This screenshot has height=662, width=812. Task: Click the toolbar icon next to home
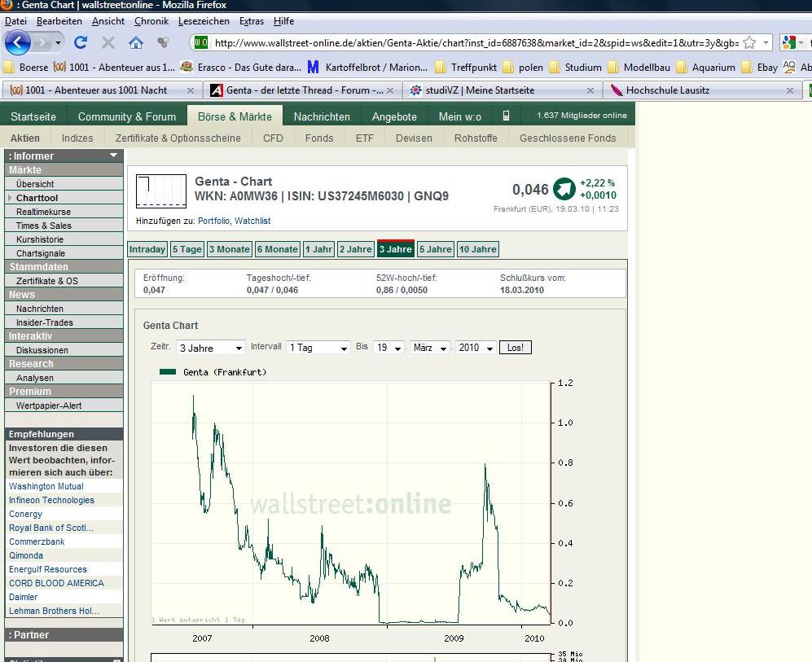[163, 42]
